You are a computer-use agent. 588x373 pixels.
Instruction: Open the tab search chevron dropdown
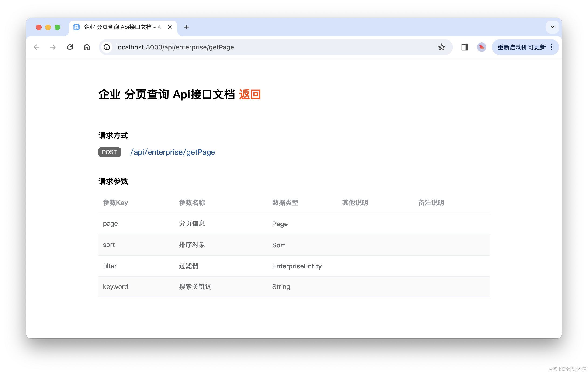pyautogui.click(x=552, y=27)
